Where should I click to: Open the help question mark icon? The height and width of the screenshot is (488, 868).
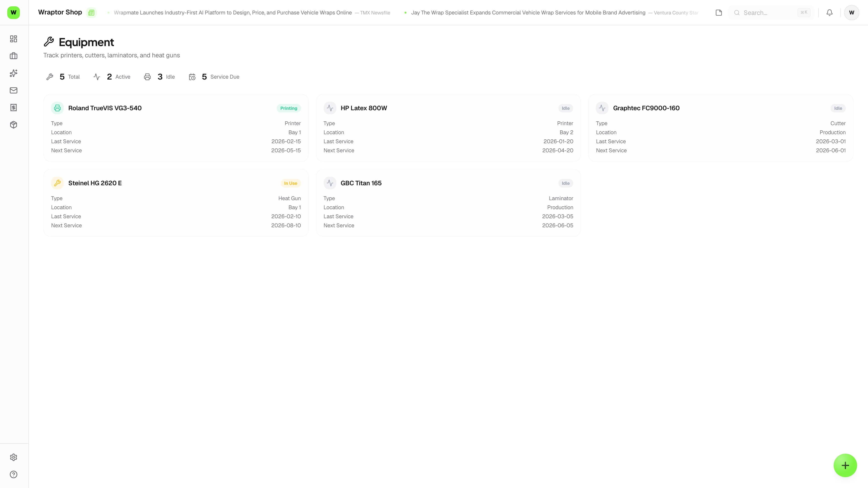click(14, 474)
